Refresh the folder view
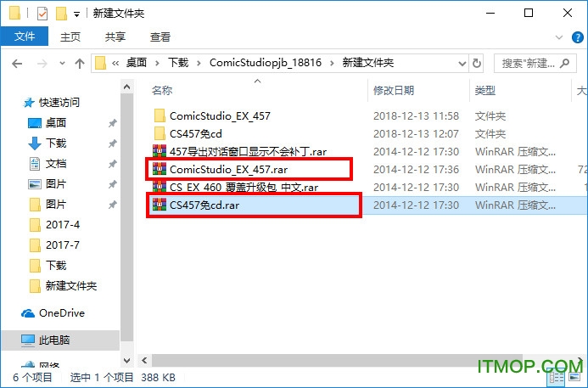 (476, 64)
